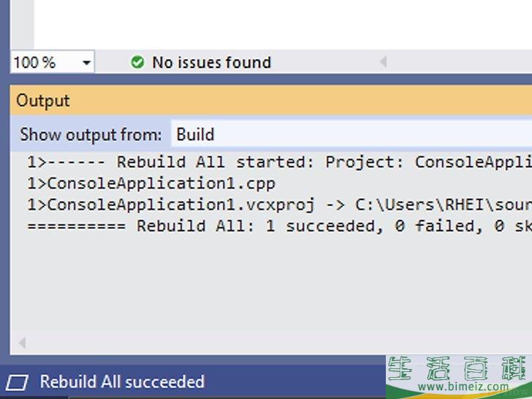Click the Rebuild All succeeded status message
The image size is (532, 399).
point(122,382)
